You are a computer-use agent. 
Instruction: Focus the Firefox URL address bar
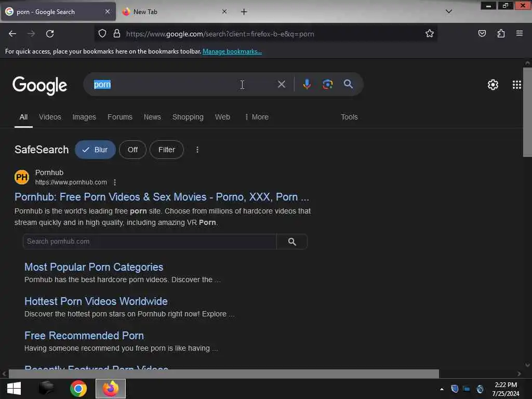pos(271,34)
